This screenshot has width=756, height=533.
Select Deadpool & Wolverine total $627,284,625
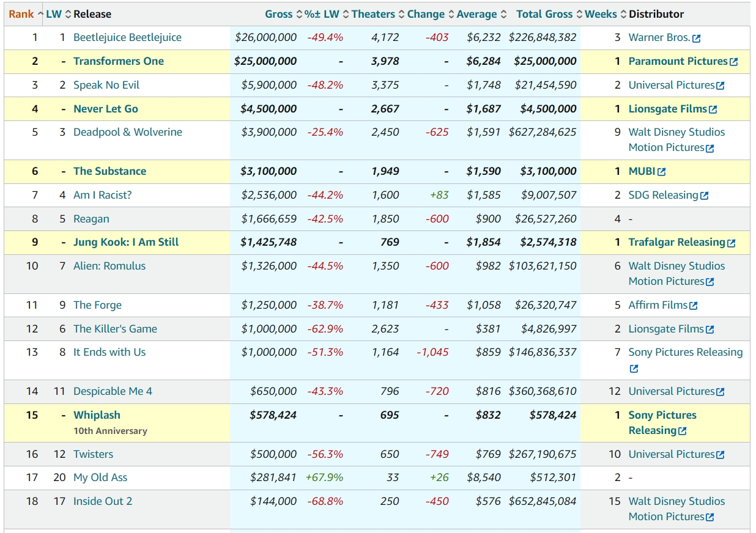click(543, 132)
